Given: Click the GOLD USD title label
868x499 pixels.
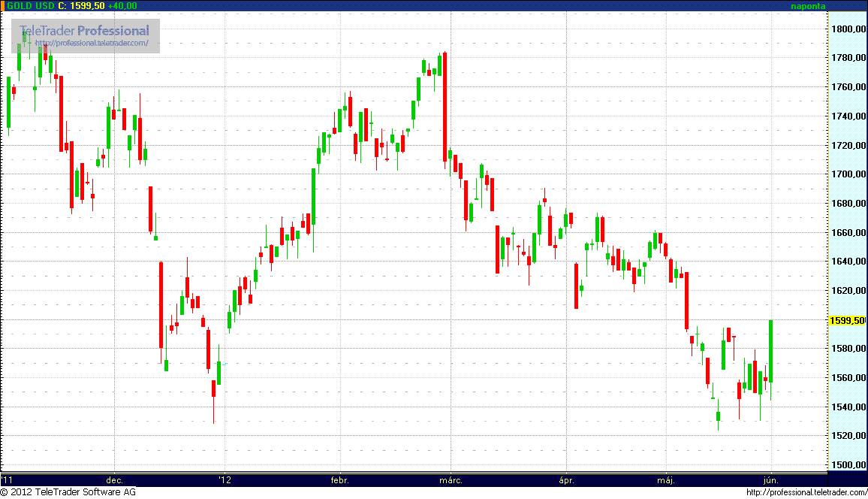Looking at the screenshot, I should [x=31, y=5].
